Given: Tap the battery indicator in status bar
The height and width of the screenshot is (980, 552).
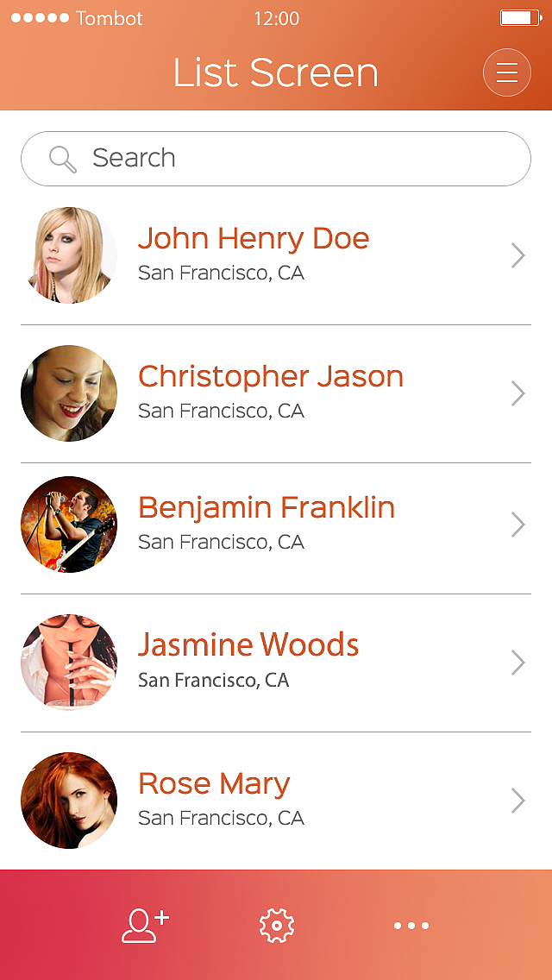Looking at the screenshot, I should click(x=521, y=18).
